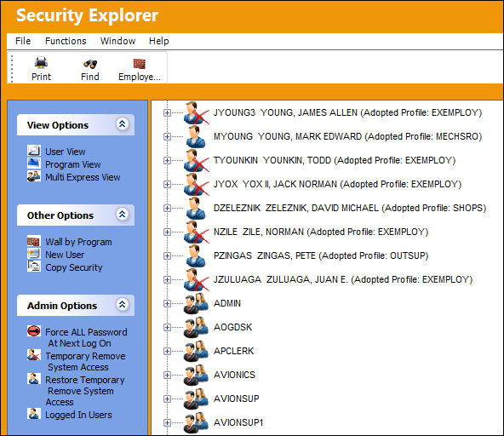Expand the TYOUNKIN tree node
This screenshot has height=436, width=504.
point(167,160)
